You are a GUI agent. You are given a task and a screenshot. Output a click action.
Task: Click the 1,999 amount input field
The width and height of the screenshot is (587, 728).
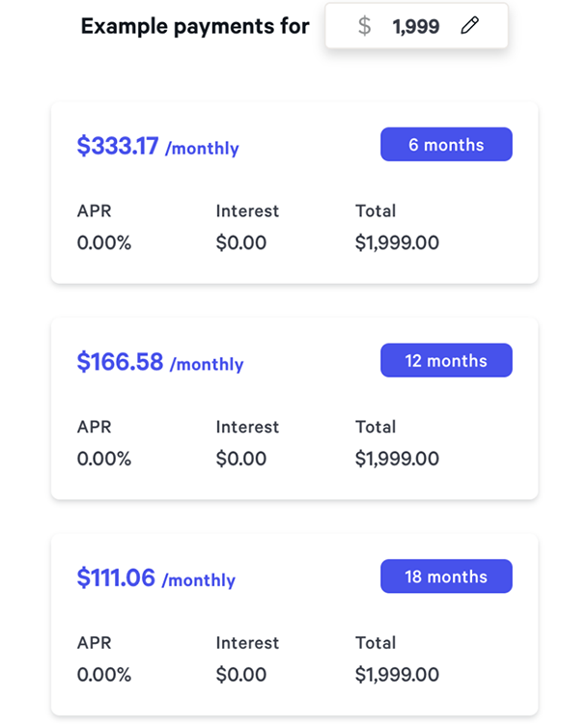(416, 27)
